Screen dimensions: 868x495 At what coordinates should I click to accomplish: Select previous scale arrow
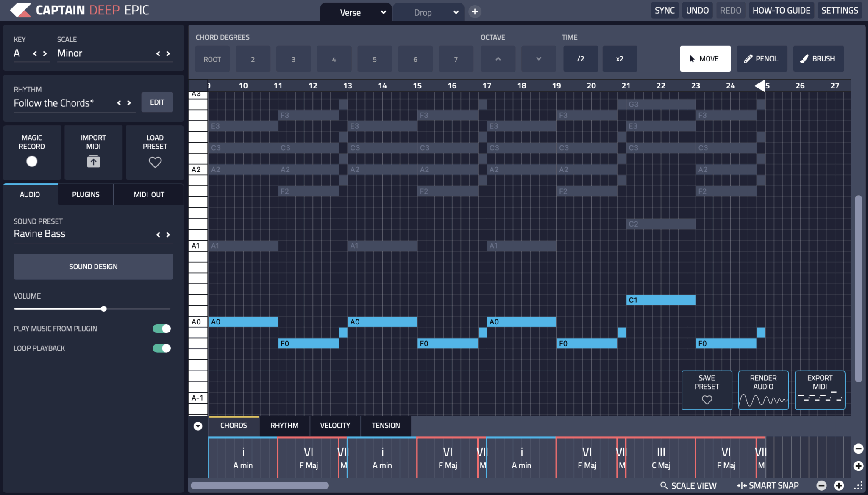tap(158, 53)
